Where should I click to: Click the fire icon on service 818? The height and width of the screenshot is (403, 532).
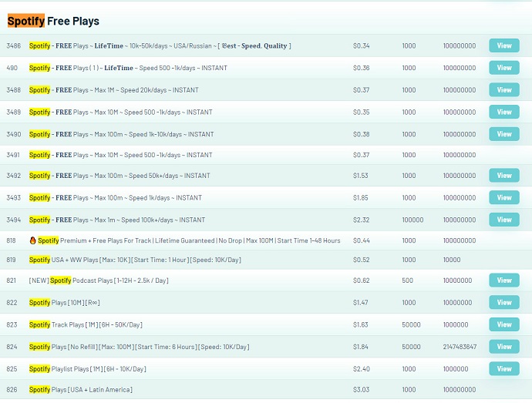[x=32, y=240]
